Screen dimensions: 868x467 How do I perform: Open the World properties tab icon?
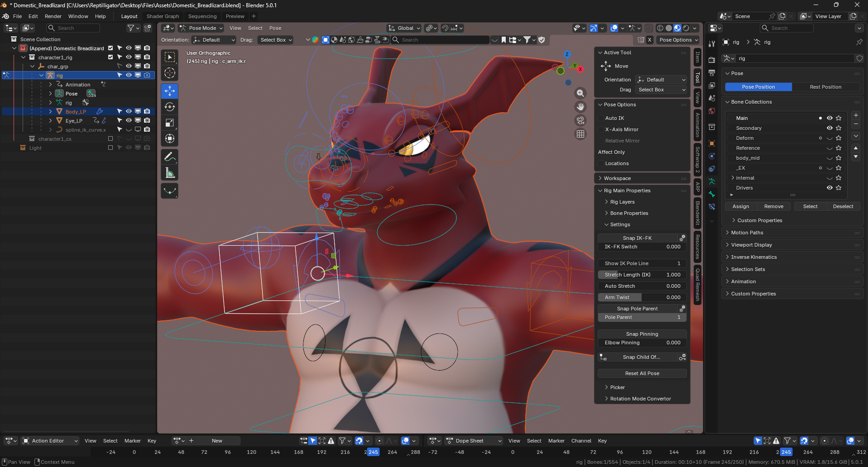click(x=712, y=111)
